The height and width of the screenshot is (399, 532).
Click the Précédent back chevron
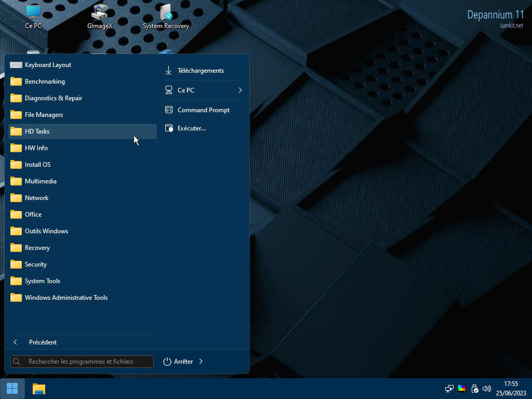coord(15,342)
